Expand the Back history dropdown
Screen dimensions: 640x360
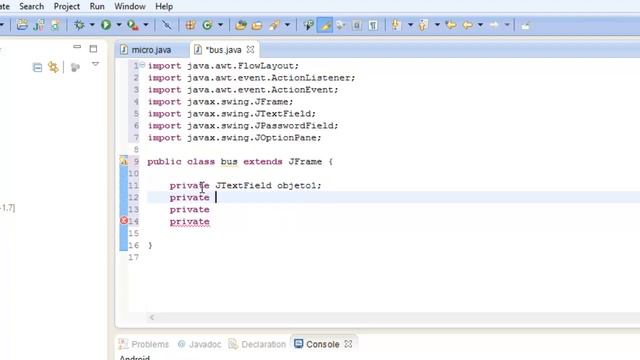480,25
